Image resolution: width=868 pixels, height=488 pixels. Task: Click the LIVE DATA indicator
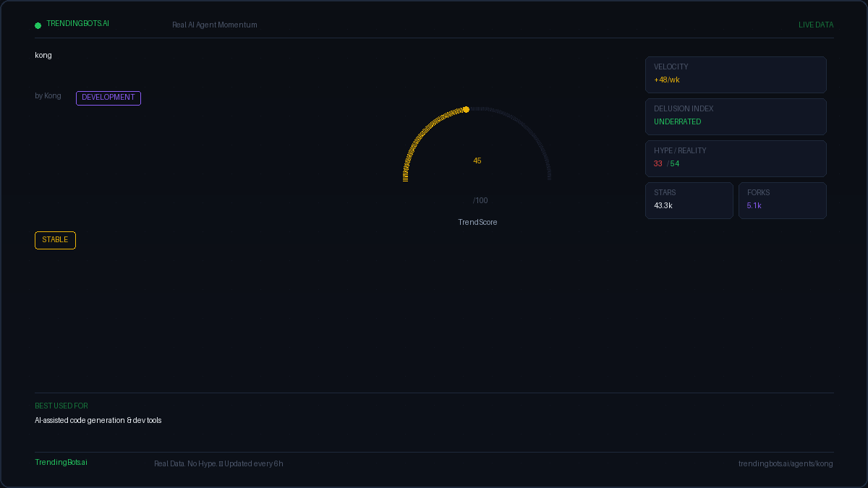(x=816, y=25)
